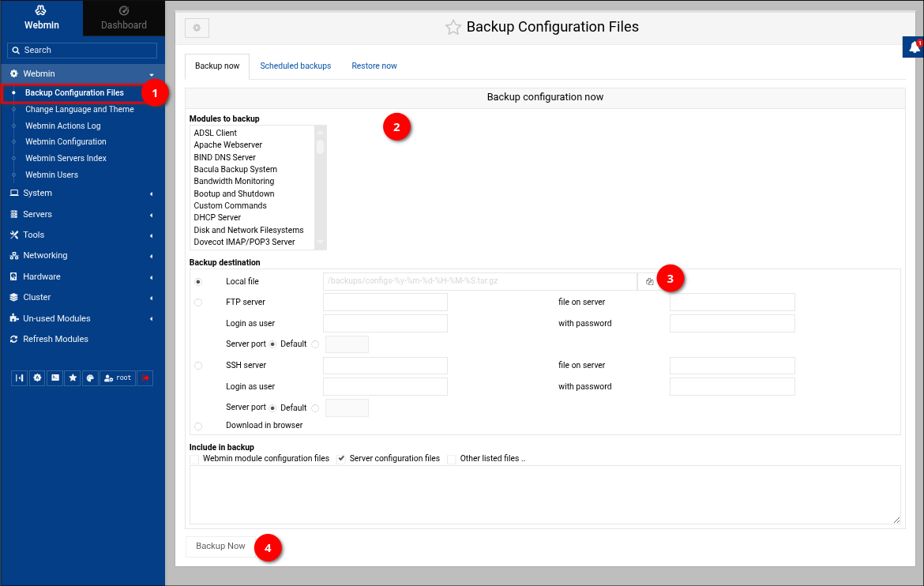Open the command shell terminal icon
The height and width of the screenshot is (586, 924).
click(54, 378)
